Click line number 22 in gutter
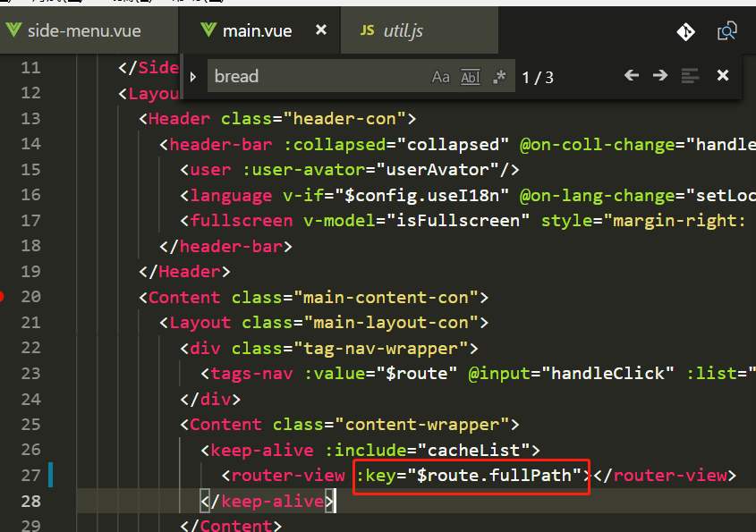 (30, 348)
